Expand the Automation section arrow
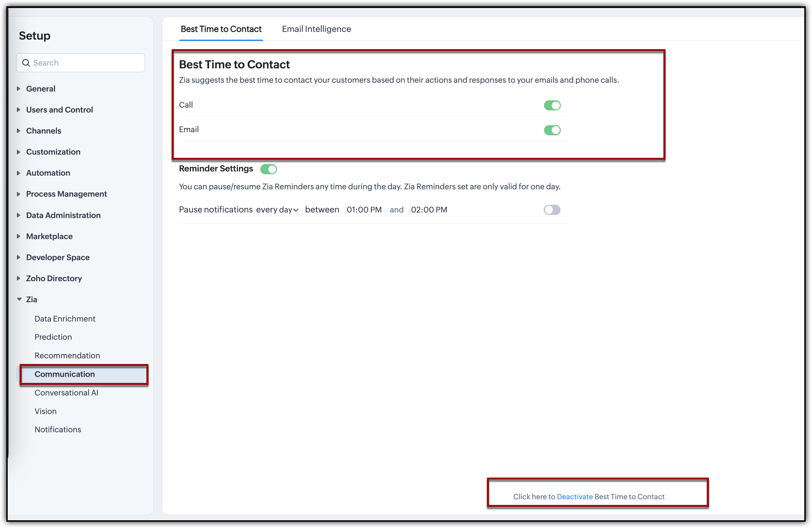 click(19, 173)
